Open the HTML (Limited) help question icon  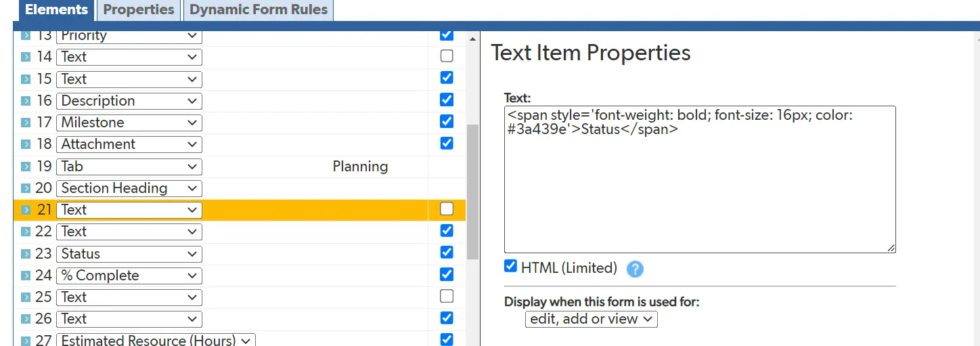point(635,269)
